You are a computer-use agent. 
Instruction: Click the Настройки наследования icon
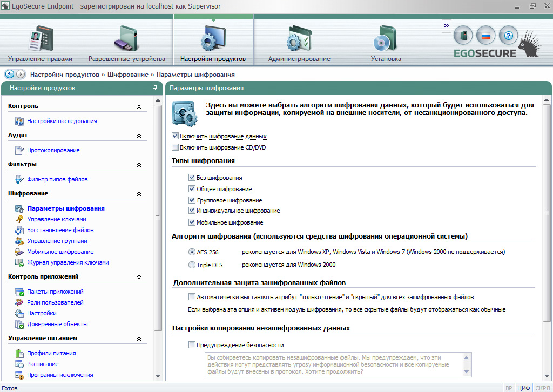19,121
